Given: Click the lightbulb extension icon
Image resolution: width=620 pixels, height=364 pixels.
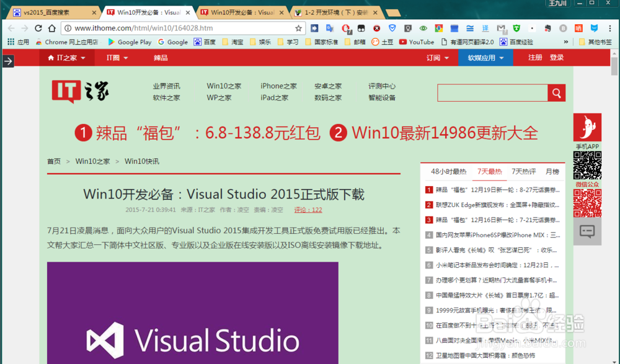Looking at the screenshot, I should pyautogui.click(x=408, y=28).
